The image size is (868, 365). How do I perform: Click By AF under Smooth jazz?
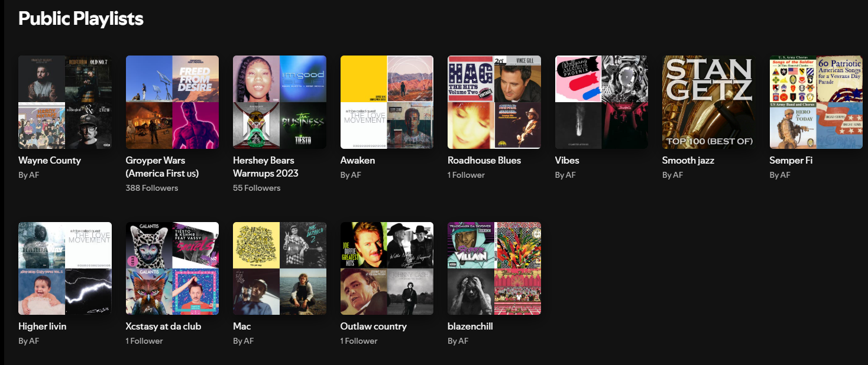coord(673,175)
